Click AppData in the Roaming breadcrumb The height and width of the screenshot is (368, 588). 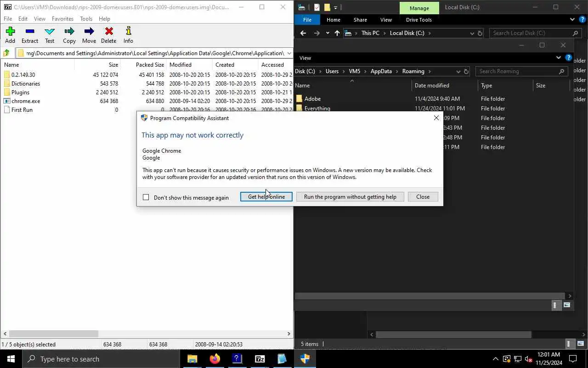coord(381,71)
